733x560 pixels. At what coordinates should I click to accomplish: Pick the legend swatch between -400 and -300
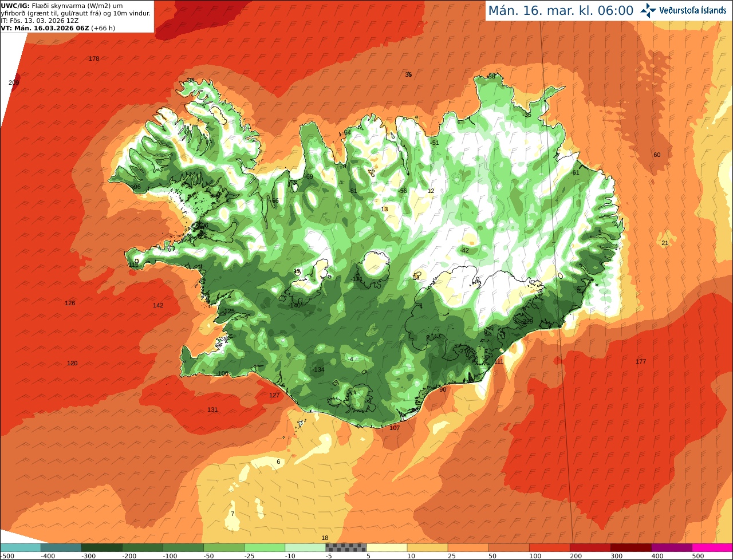pyautogui.click(x=61, y=547)
